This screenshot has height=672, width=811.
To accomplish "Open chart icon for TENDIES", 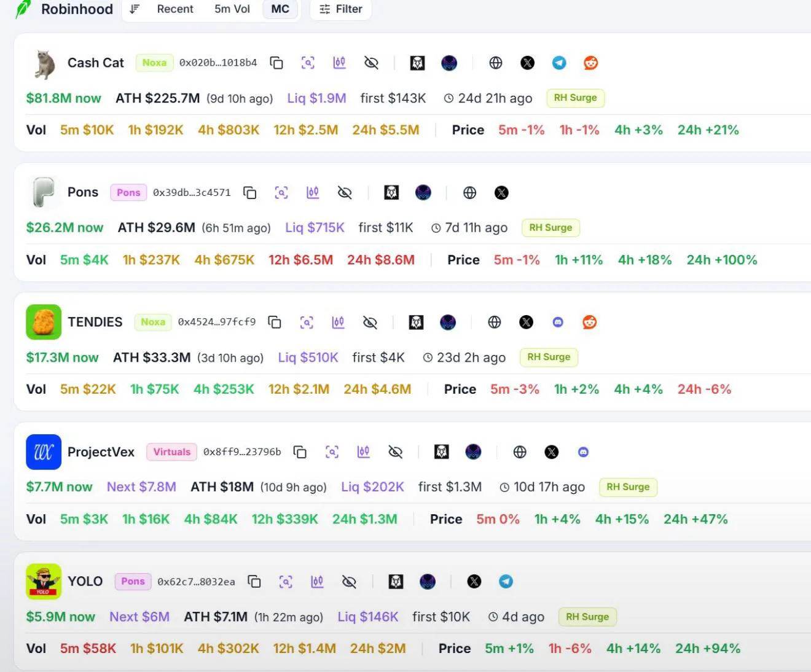I will [x=338, y=322].
